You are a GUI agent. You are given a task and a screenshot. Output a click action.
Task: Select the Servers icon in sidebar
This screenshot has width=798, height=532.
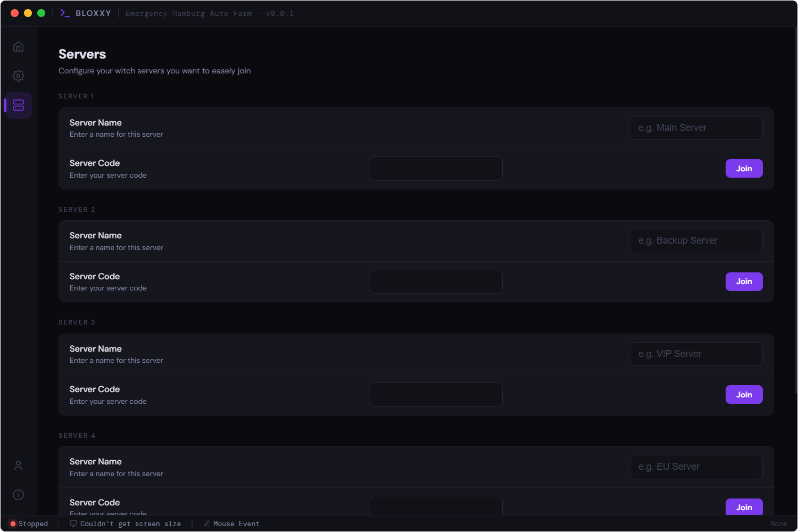tap(18, 105)
